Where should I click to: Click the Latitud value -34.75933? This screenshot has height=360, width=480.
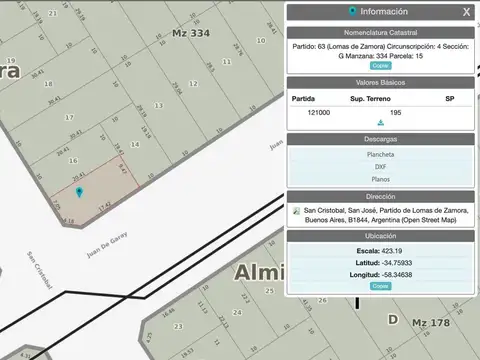coord(397,263)
